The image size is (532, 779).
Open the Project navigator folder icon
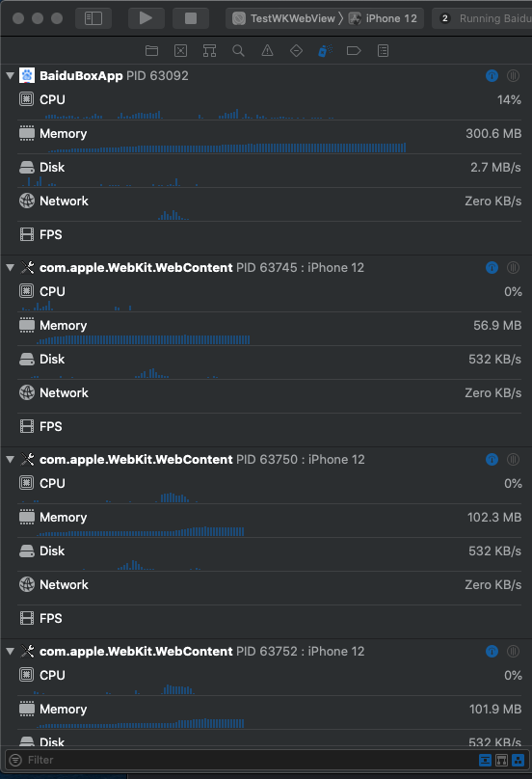[151, 51]
